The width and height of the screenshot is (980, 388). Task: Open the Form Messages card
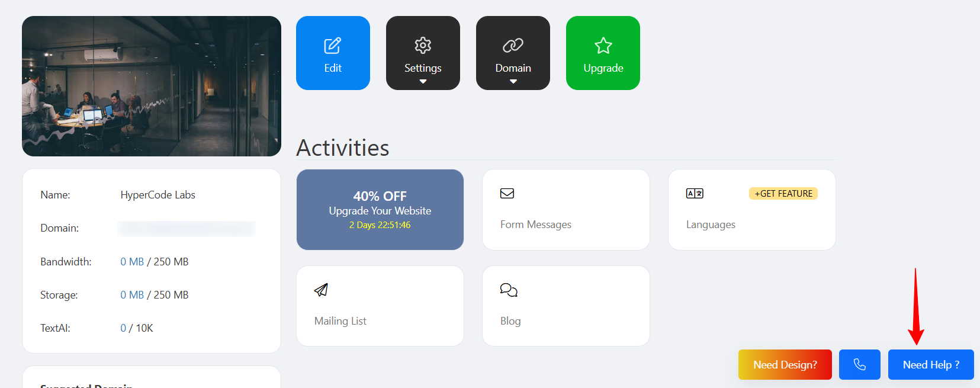point(566,210)
